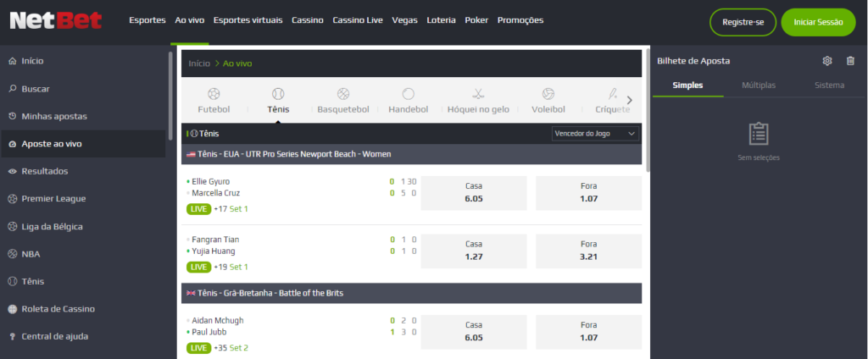Open the bet slip settings gear
The width and height of the screenshot is (868, 359).
point(827,61)
